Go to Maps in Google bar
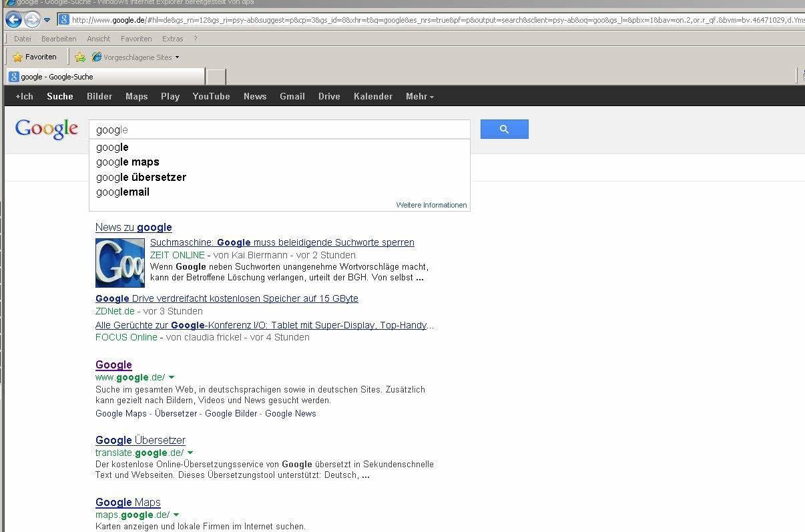Screen dimensions: 805x532 pyautogui.click(x=137, y=96)
